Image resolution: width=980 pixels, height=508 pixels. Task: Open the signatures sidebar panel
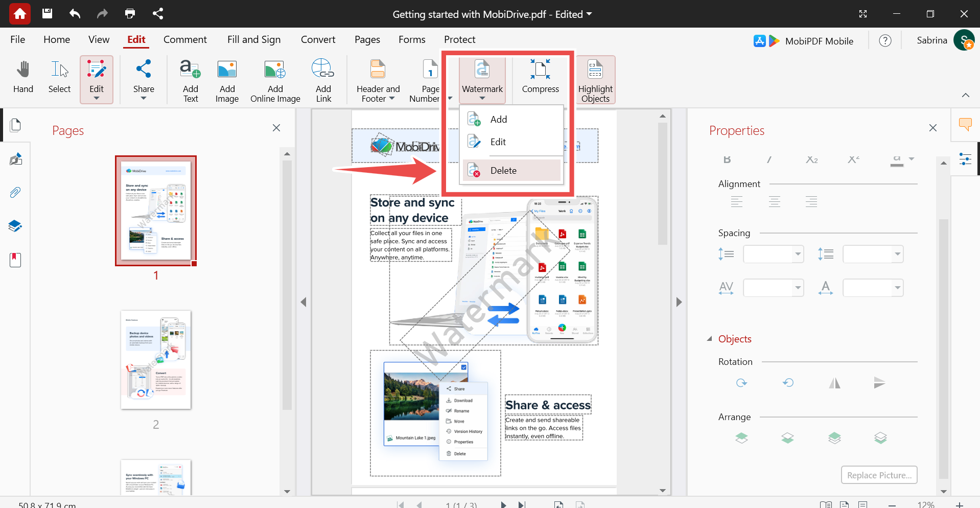(x=15, y=159)
